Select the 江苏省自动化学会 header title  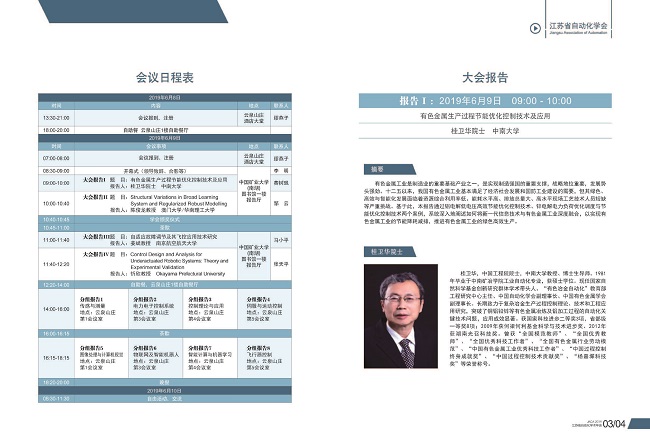pos(578,25)
